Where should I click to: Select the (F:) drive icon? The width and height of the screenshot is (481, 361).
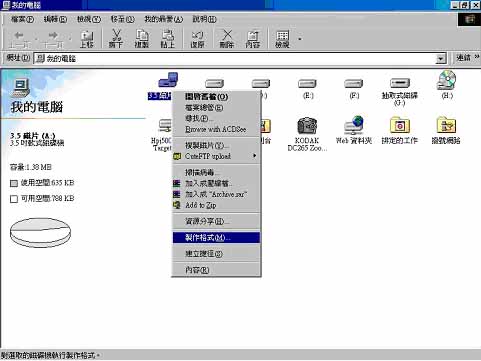(353, 83)
